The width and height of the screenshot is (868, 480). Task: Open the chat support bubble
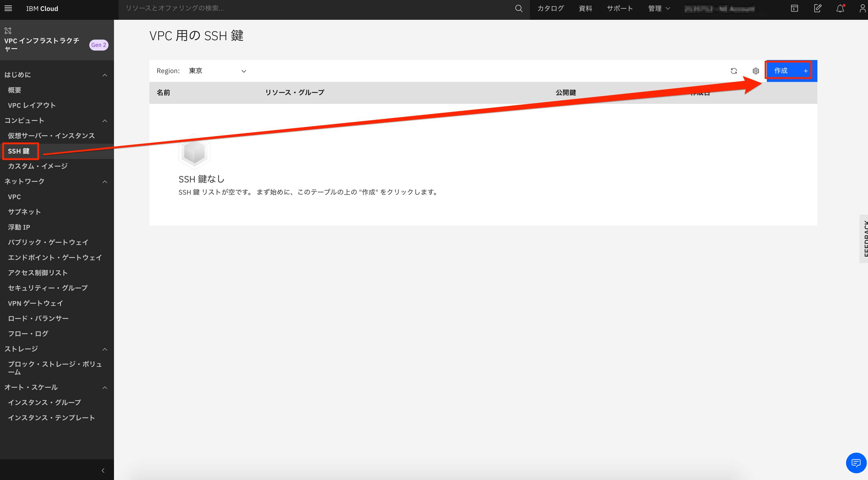tap(855, 462)
